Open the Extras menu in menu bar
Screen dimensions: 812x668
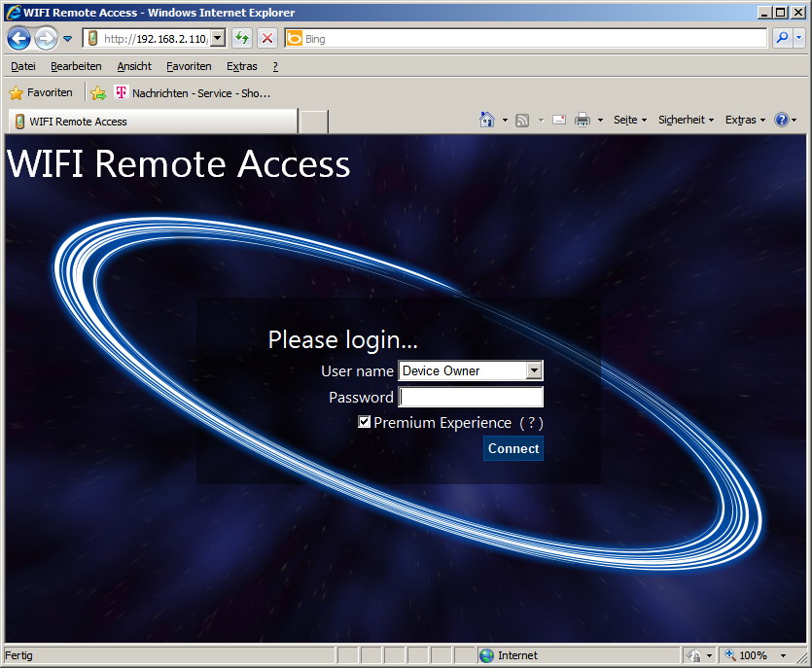click(242, 66)
